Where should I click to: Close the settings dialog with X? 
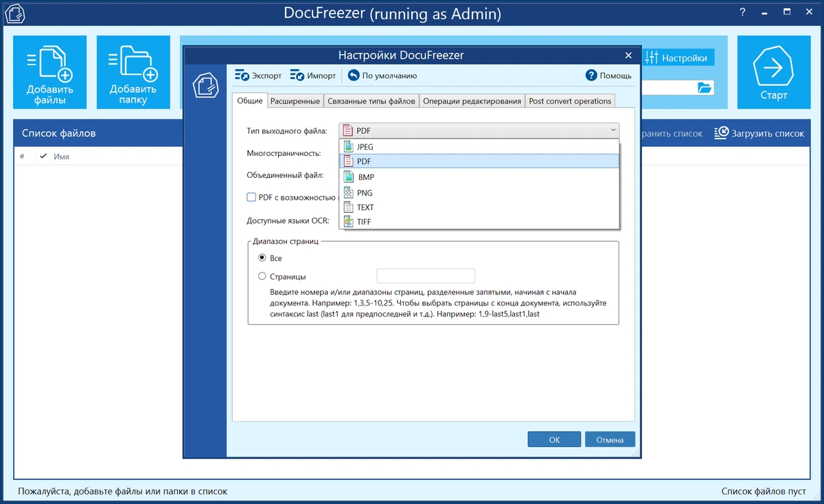tap(628, 55)
